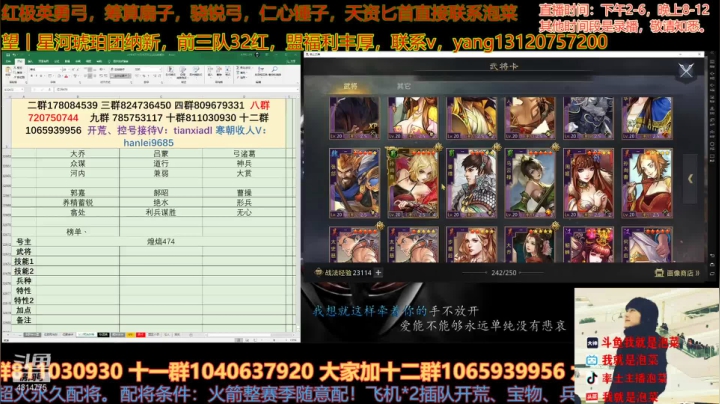Select the orange-haired 孙尚香 card
Screen dimensions: 720x404
pos(647,183)
